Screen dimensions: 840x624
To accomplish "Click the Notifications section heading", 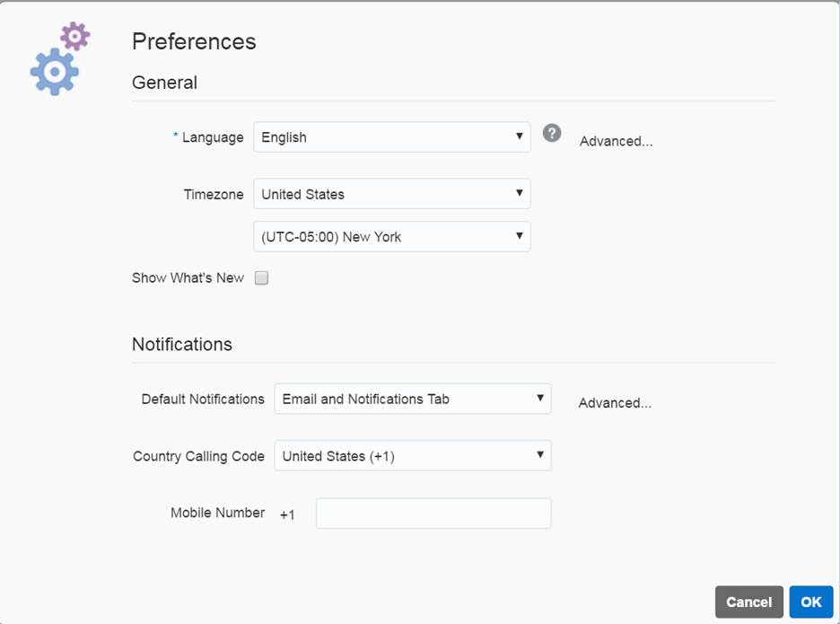I will pyautogui.click(x=182, y=345).
